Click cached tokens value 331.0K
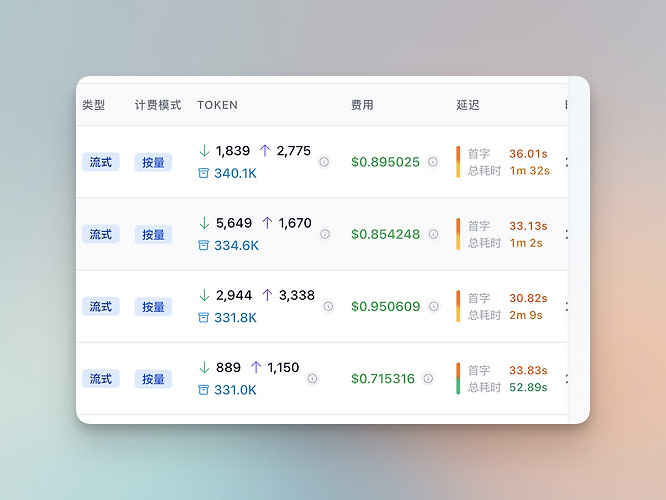 [235, 390]
